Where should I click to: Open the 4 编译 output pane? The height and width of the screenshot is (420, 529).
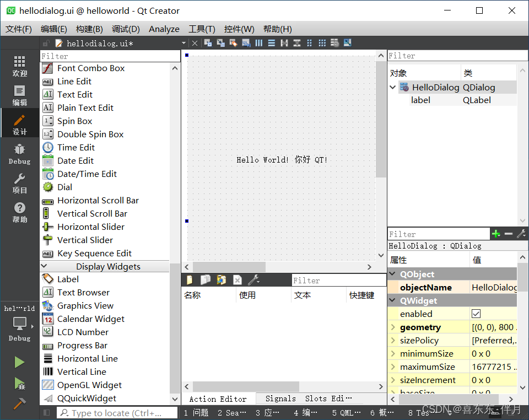306,413
